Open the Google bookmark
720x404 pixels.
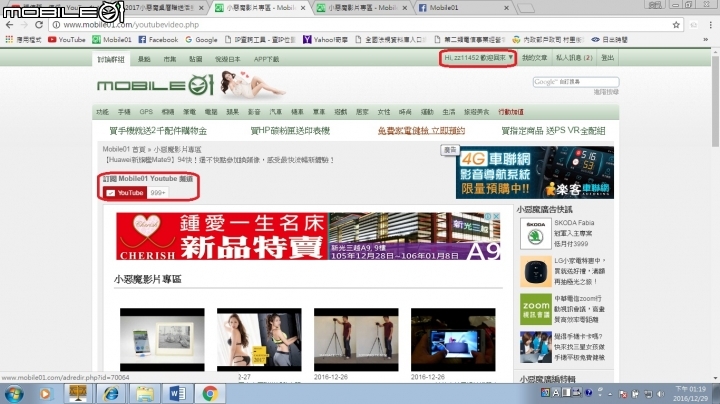tap(202, 39)
